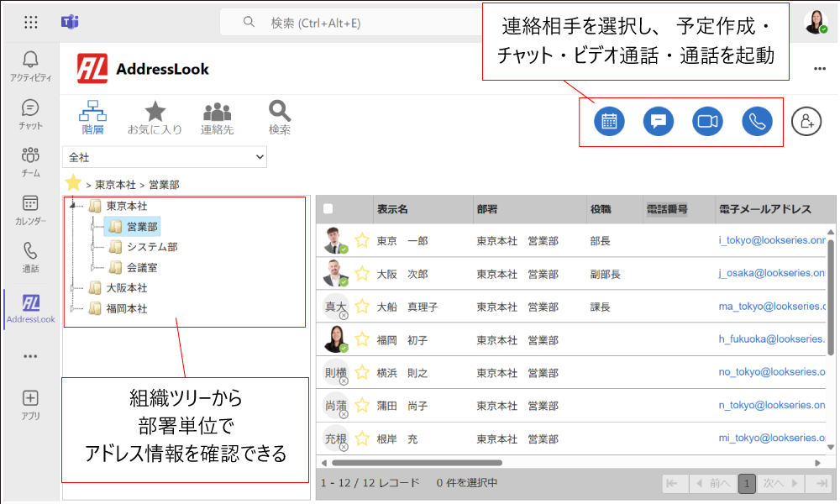Expand the 福岡本社 tree node
Image resolution: width=840 pixels, height=504 pixels.
point(72,308)
